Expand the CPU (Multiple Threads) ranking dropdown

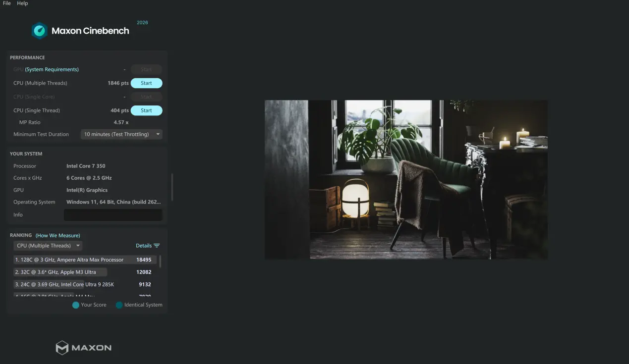[x=48, y=246]
